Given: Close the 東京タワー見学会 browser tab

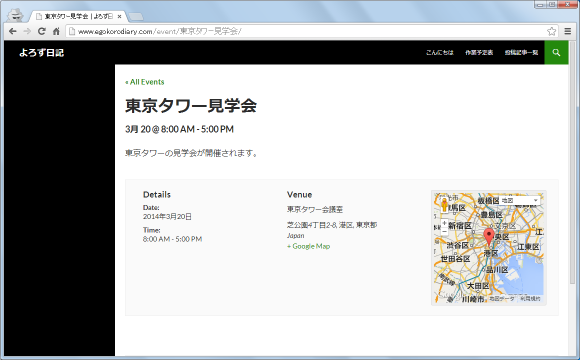Looking at the screenshot, I should tap(119, 16).
